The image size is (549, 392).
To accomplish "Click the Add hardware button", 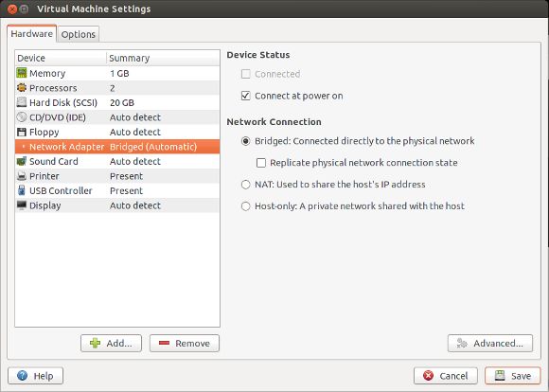I will point(111,344).
